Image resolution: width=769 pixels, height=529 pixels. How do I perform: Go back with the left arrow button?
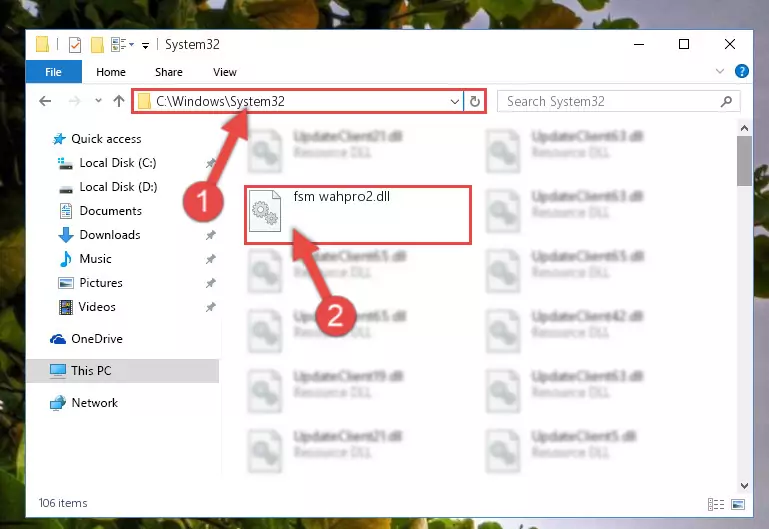tap(45, 101)
